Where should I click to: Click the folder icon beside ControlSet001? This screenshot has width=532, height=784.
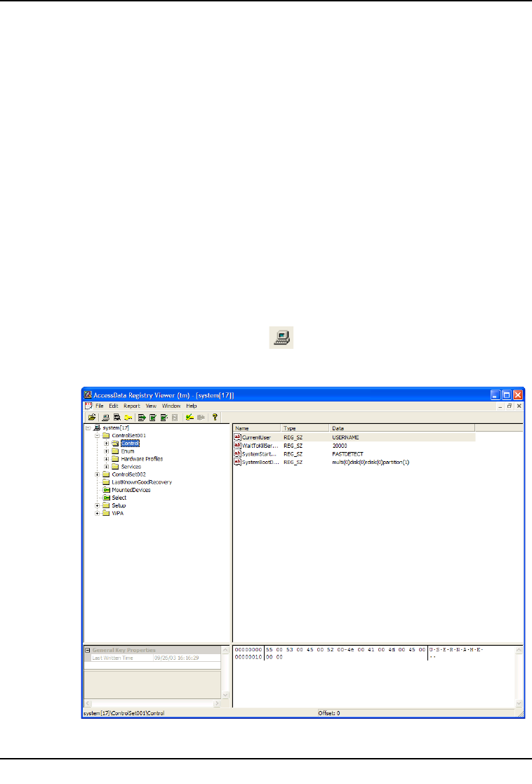click(106, 435)
